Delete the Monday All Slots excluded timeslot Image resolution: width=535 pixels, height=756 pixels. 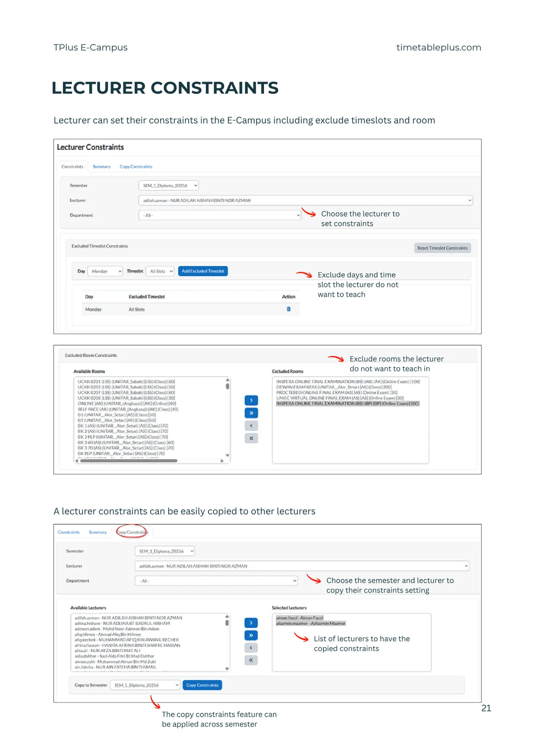click(x=288, y=309)
